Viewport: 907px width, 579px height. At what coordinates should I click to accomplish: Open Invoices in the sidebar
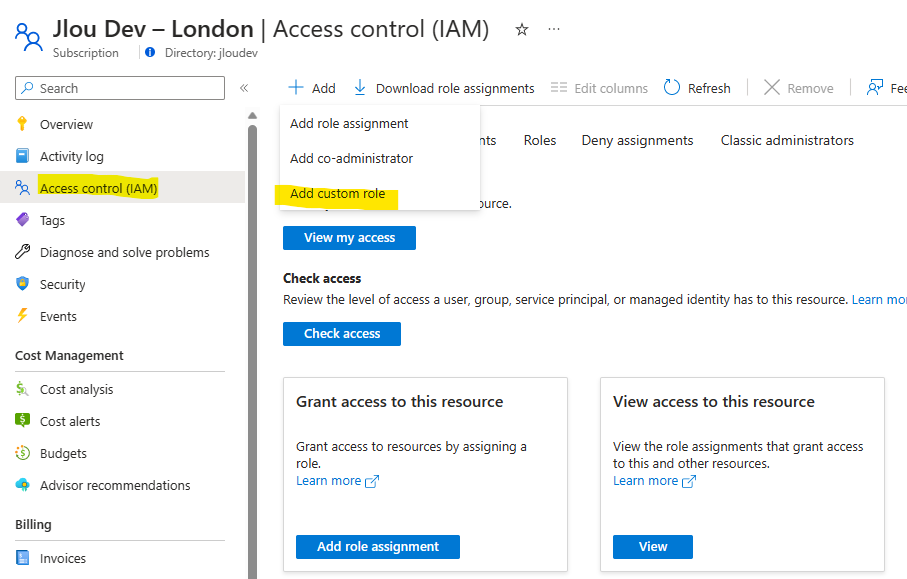62,558
